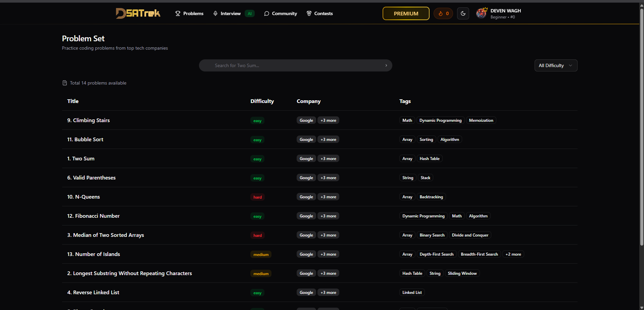This screenshot has height=310, width=644.
Task: Click the DEVEN WAGH profile name
Action: point(506,11)
